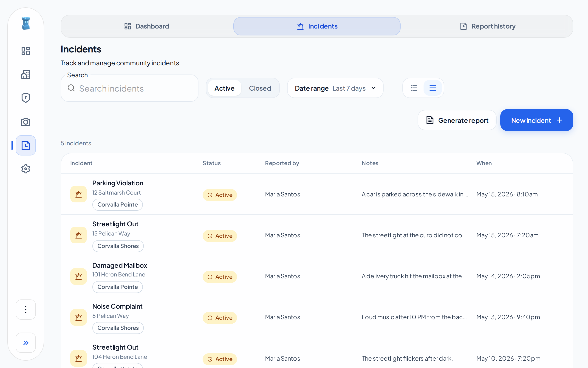Open Report history tab
Image resolution: width=588 pixels, height=368 pixels.
(488, 26)
